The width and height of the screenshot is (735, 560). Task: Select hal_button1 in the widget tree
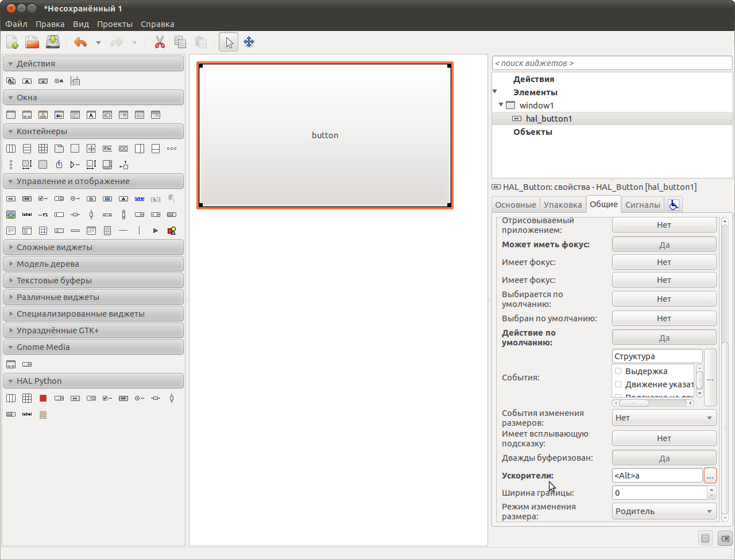612,119
